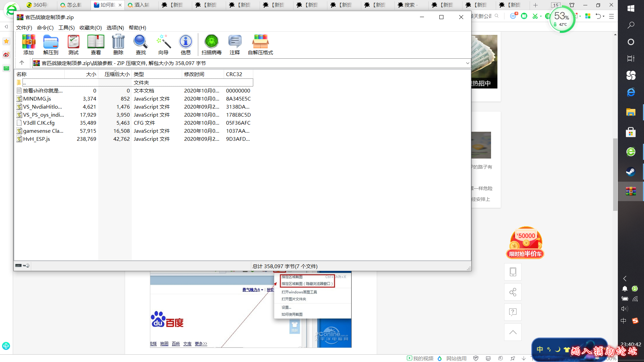Click the SFX (自解压格式) icon
The width and height of the screenshot is (644, 362).
(261, 45)
